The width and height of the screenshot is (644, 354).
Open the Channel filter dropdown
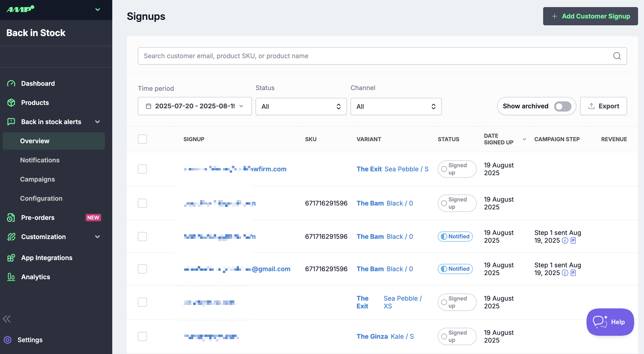click(396, 107)
